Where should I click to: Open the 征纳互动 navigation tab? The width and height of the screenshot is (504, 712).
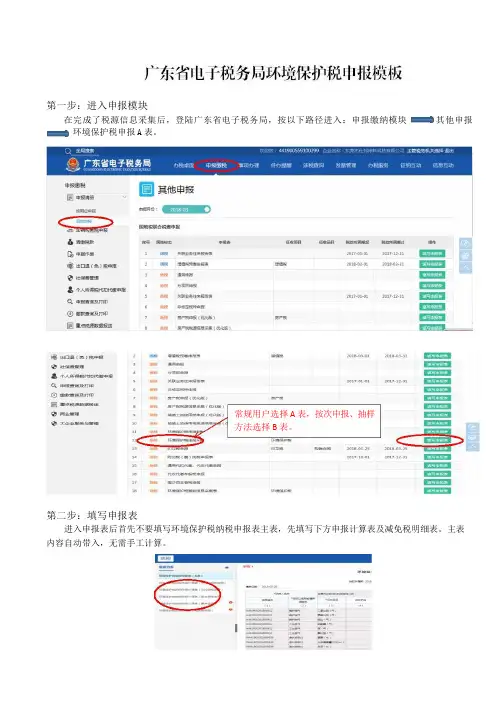tap(410, 165)
